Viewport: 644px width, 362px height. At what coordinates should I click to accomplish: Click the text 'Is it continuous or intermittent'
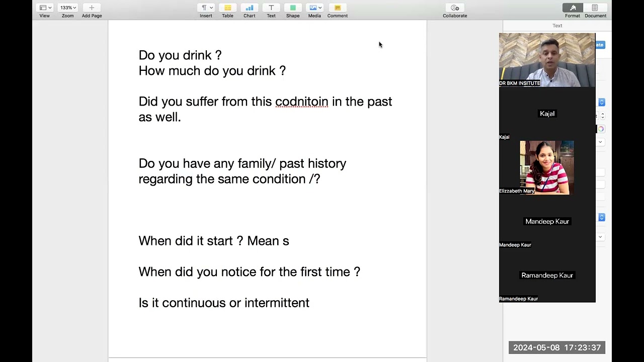pyautogui.click(x=224, y=303)
